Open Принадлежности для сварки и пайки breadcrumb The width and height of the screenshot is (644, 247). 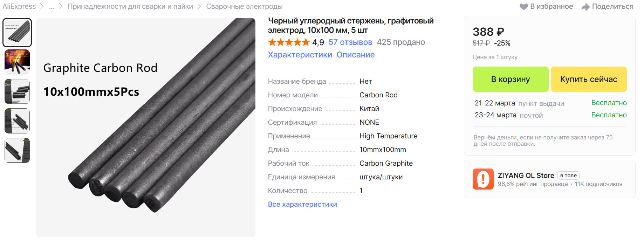(x=130, y=7)
